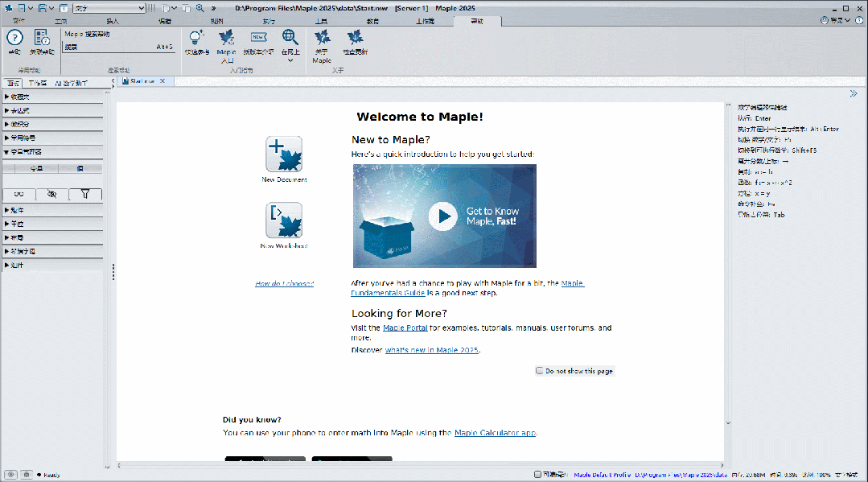Screen dimensions: 868x482
Task: Expand the 希腊字母 Greek letters palette
Action: (x=52, y=252)
